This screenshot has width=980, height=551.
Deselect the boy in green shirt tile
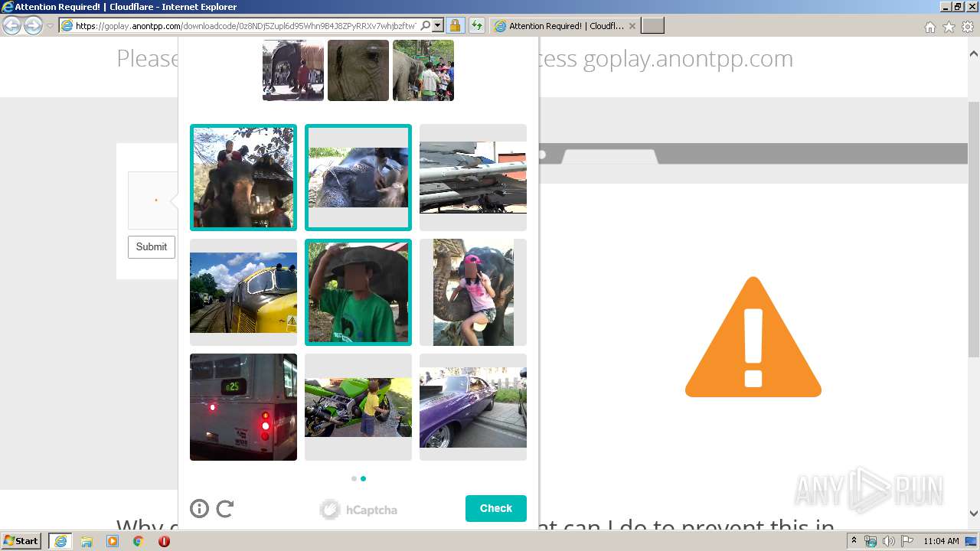(x=358, y=292)
